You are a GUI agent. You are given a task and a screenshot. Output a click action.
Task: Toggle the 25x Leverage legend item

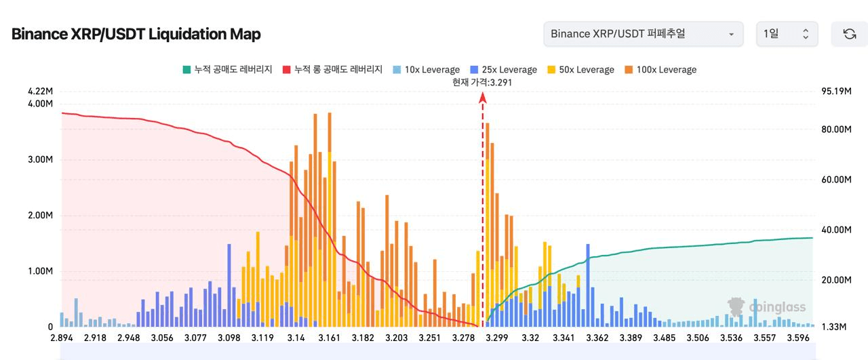tap(502, 70)
